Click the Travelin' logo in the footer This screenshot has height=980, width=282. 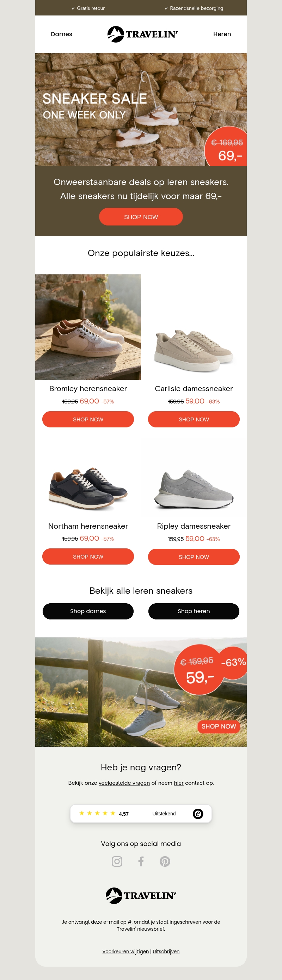pos(141,896)
